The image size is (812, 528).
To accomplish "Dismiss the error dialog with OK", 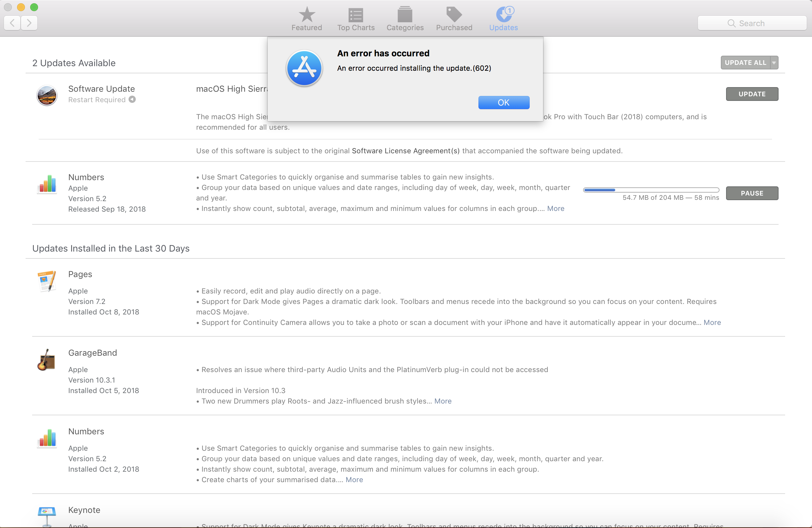I will tap(504, 102).
